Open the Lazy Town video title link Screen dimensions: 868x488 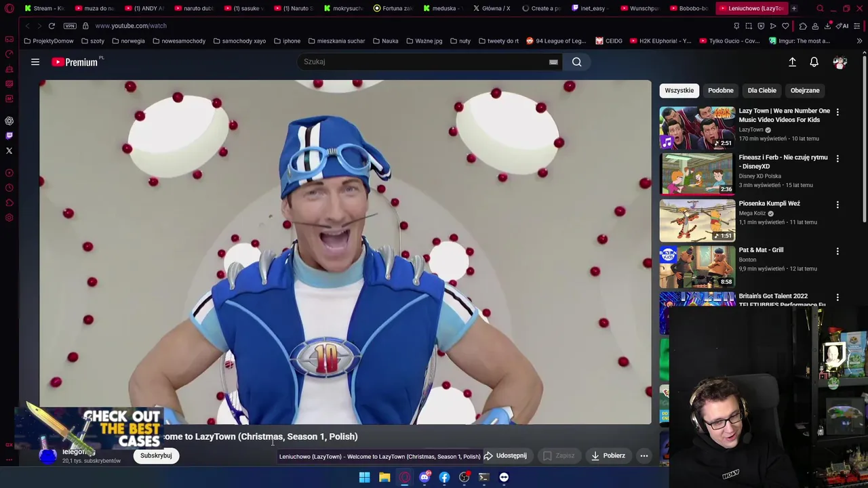[x=784, y=115]
